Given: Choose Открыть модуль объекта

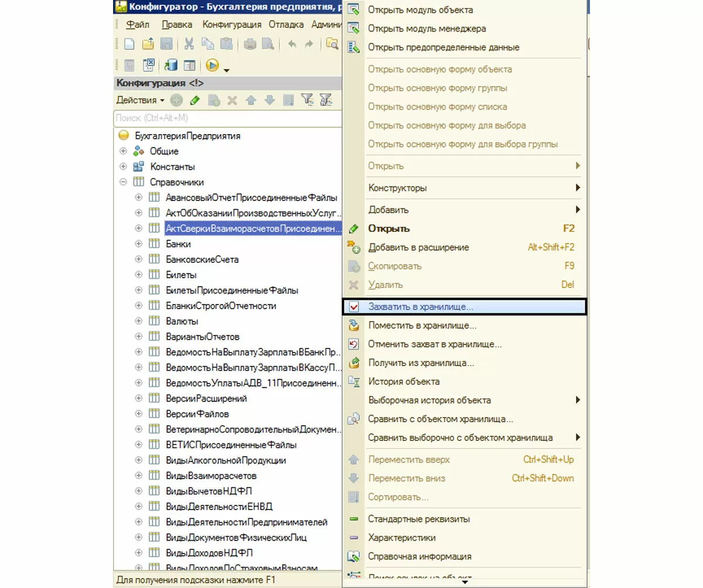Looking at the screenshot, I should tap(465, 10).
